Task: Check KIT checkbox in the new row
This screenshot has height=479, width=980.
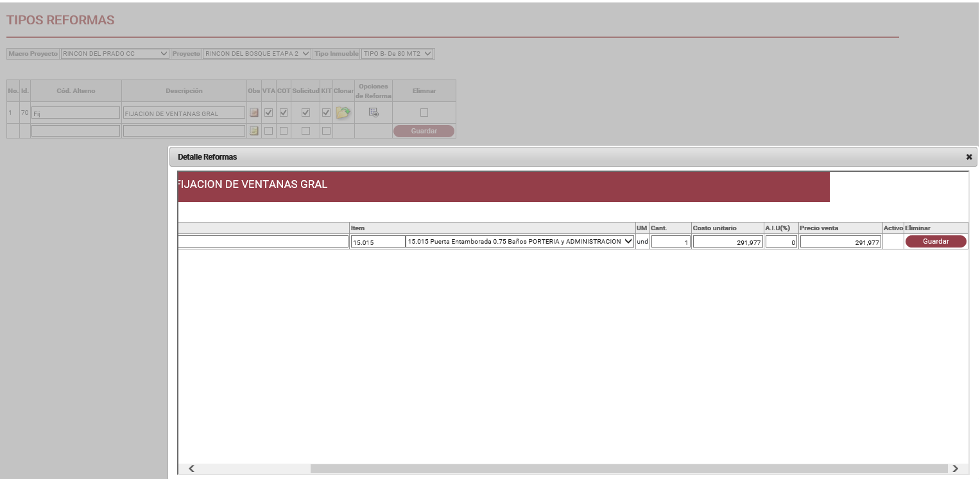Action: click(326, 131)
